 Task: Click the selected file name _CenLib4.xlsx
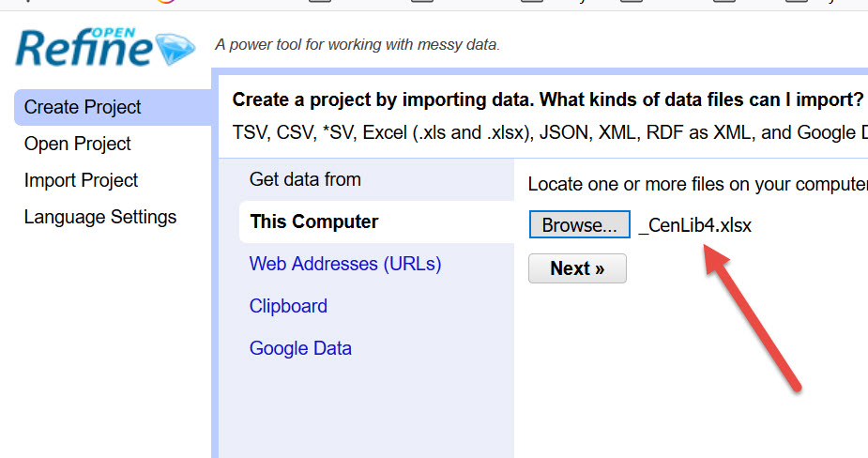[x=695, y=225]
